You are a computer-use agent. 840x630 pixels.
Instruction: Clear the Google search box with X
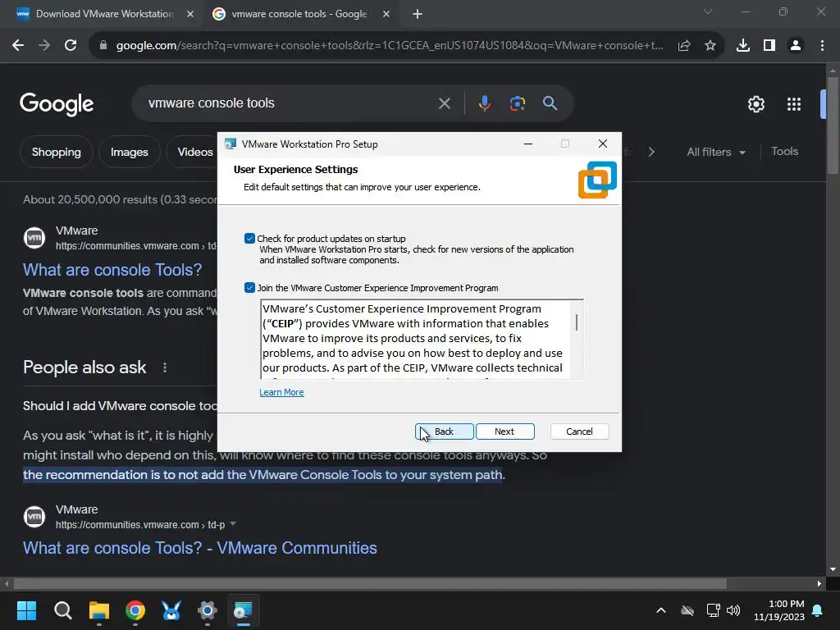[444, 103]
